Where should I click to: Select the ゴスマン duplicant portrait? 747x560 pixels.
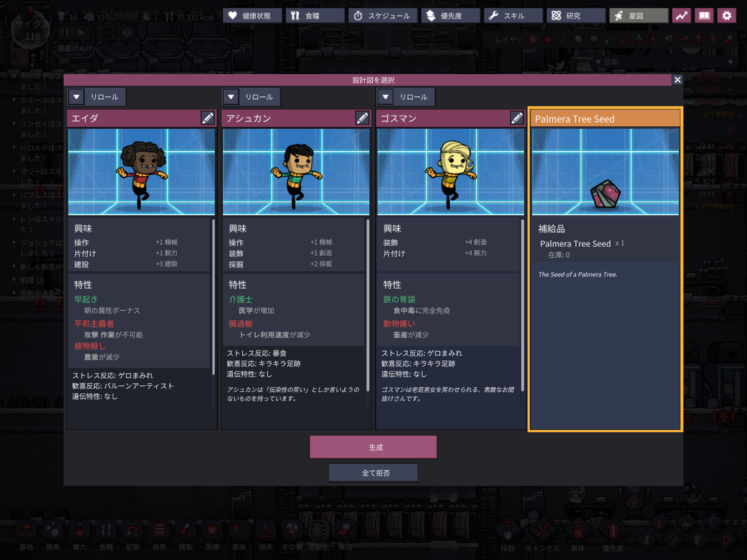pos(450,172)
